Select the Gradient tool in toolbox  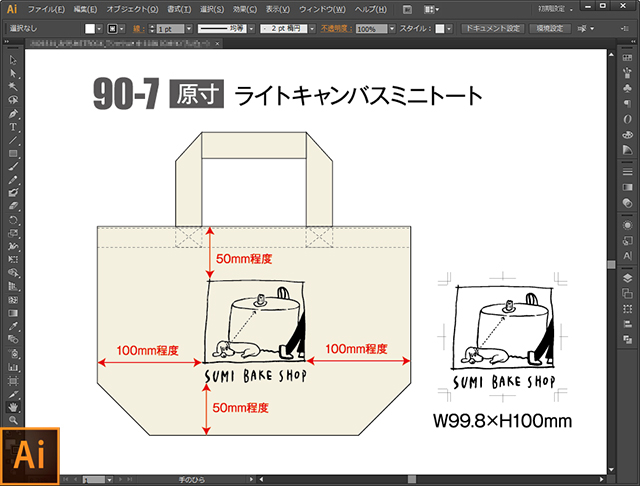click(13, 313)
